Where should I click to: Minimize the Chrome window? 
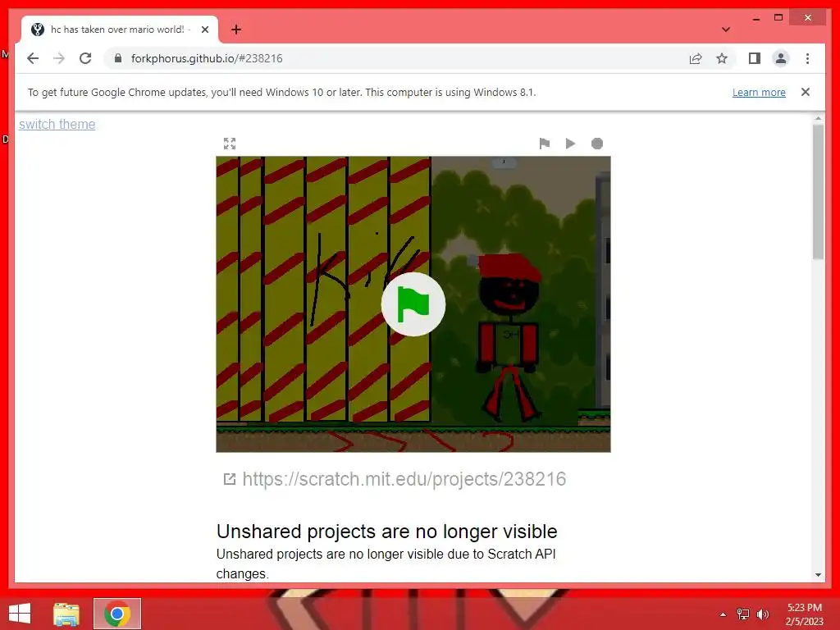[756, 18]
